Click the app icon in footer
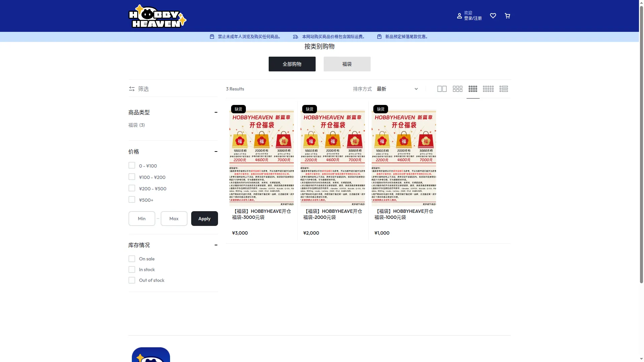 pyautogui.click(x=151, y=355)
